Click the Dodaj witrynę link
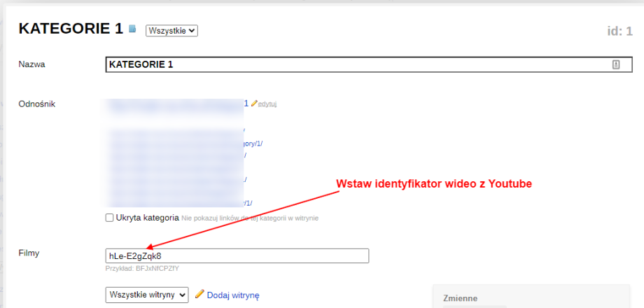Screen dimensions: 644x308 [x=233, y=295]
